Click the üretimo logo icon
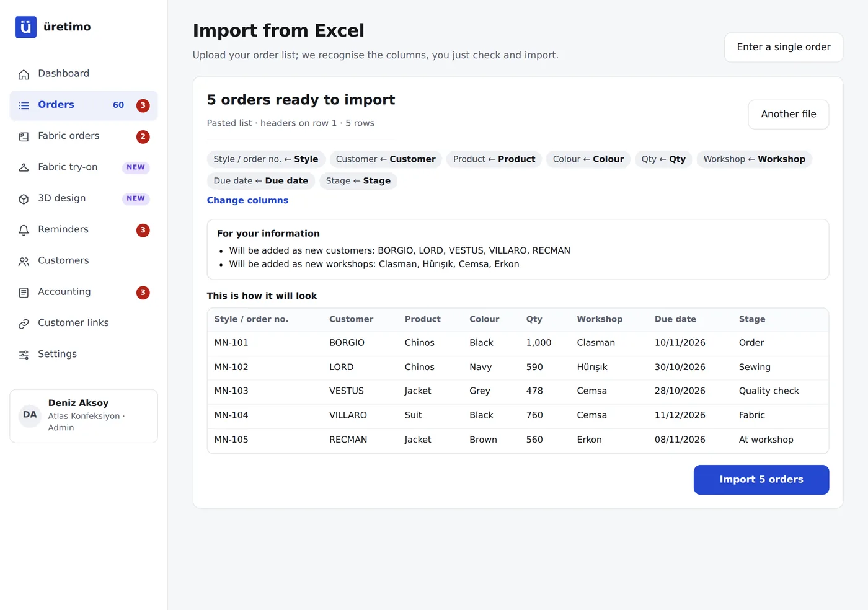This screenshot has width=868, height=610. pos(25,27)
